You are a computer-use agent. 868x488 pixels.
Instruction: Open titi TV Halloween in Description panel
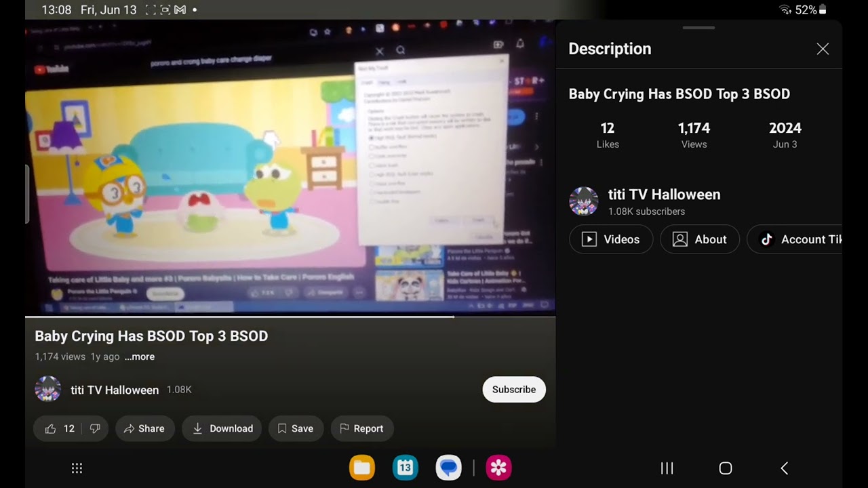pyautogui.click(x=664, y=195)
